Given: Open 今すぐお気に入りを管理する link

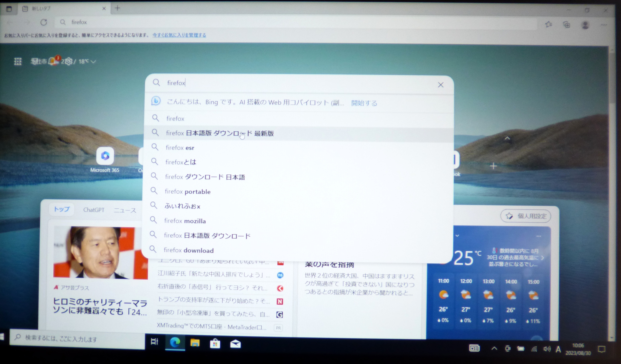Looking at the screenshot, I should coord(179,35).
